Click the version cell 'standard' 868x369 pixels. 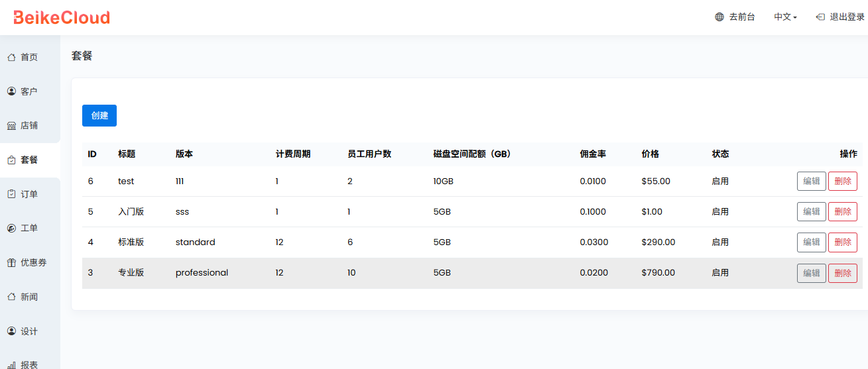(196, 242)
